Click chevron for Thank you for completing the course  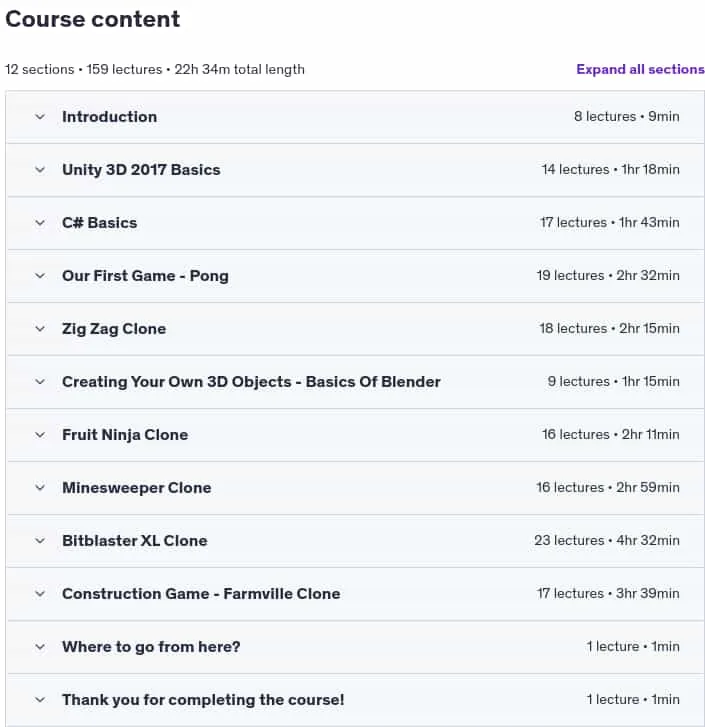coord(40,700)
